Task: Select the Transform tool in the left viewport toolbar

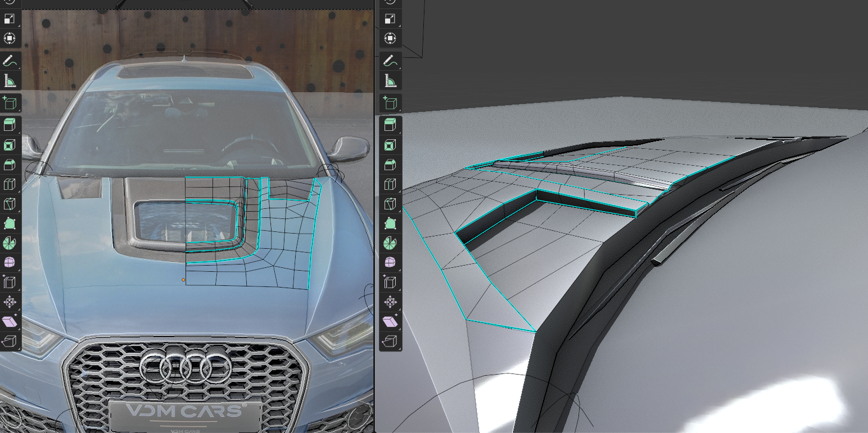Action: (10, 38)
